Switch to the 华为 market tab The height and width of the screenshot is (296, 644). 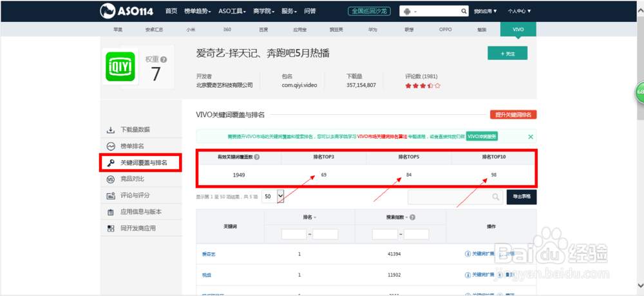coord(372,30)
